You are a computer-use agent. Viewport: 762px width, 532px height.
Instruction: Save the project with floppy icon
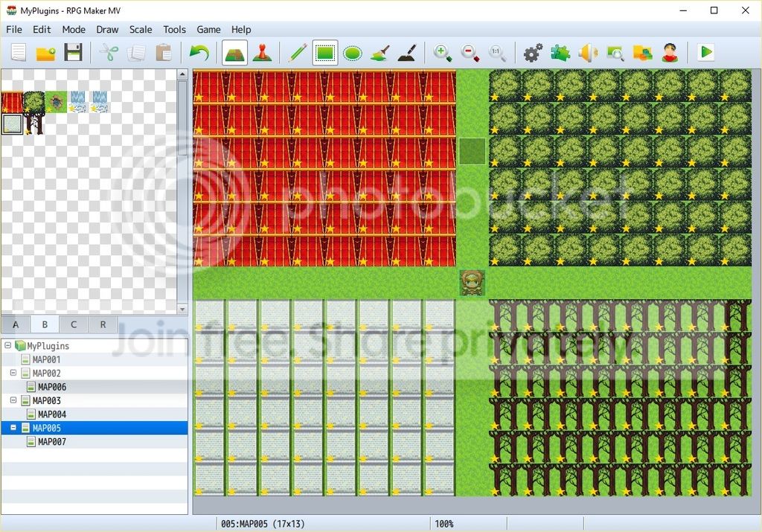pos(74,53)
